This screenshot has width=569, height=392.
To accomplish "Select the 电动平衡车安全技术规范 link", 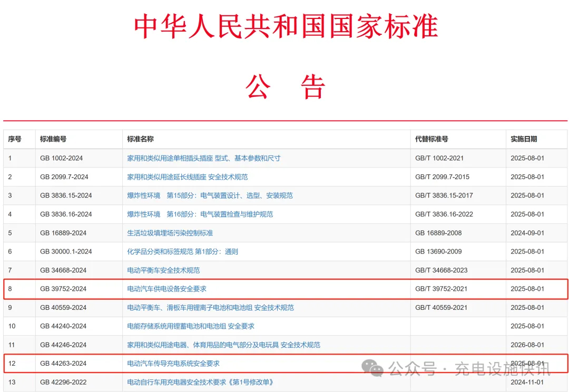I will click(x=163, y=270).
